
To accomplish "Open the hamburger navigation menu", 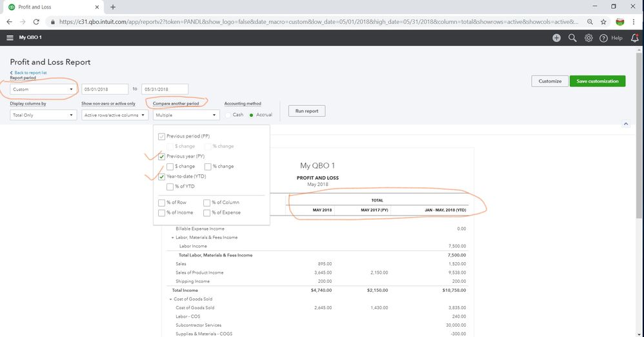I will tap(10, 38).
